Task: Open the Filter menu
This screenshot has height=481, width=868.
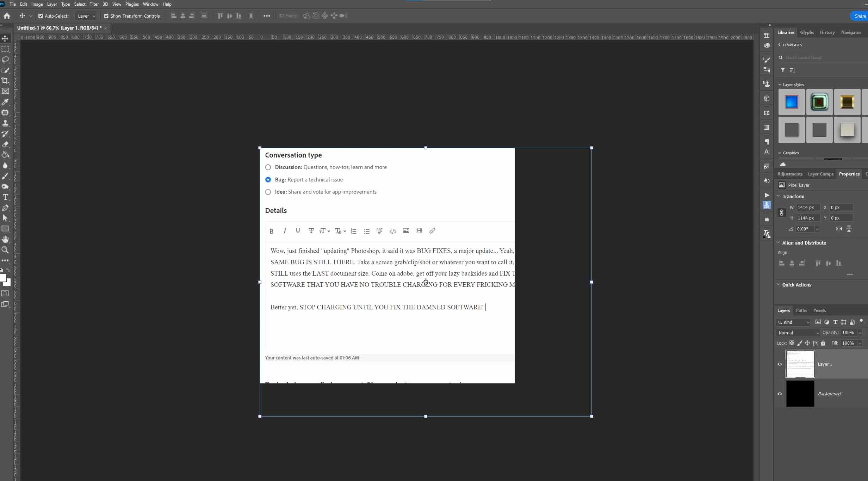Action: click(94, 4)
